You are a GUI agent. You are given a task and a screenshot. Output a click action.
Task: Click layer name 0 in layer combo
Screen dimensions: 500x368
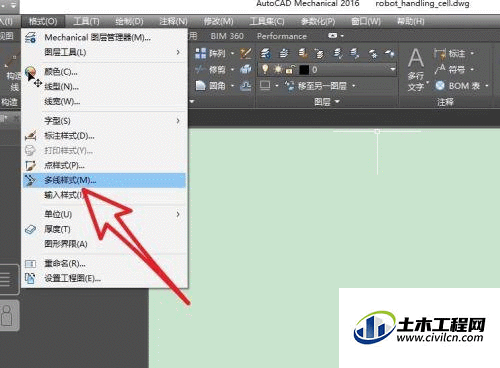pyautogui.click(x=315, y=70)
